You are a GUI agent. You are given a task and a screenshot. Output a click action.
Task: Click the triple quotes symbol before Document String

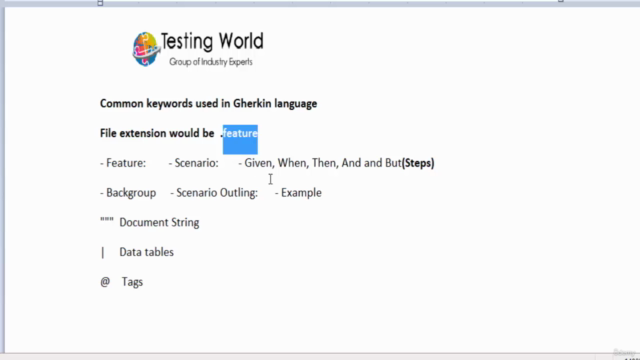point(107,220)
